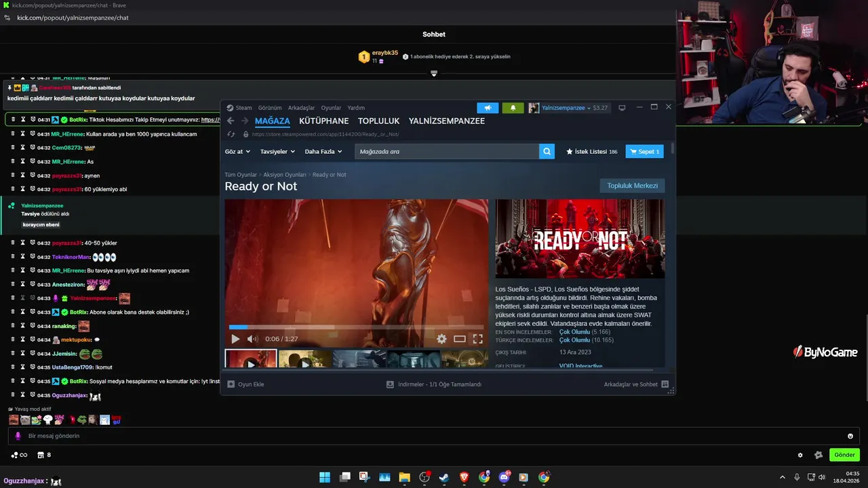The height and width of the screenshot is (488, 868).
Task: Collapse the gift leaderboard chevron
Action: (x=434, y=73)
